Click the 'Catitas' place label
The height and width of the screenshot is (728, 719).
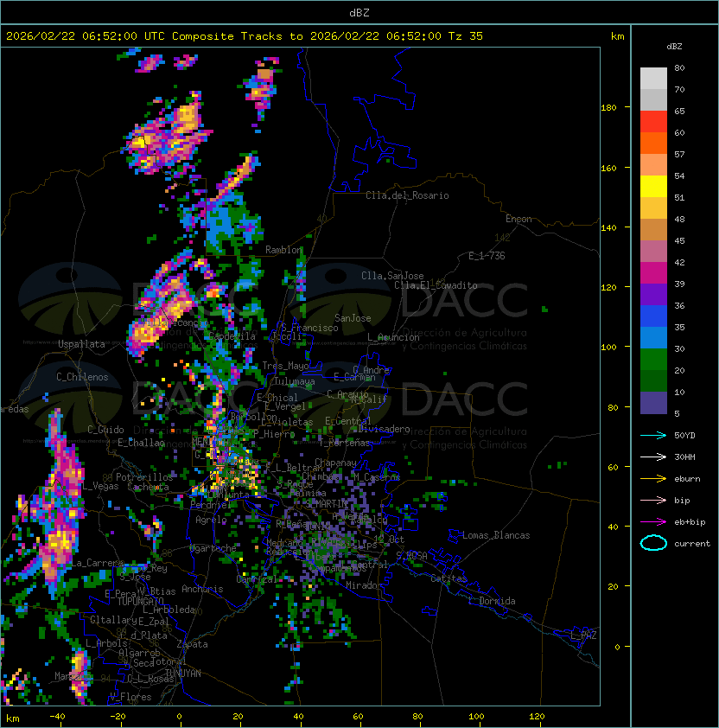coord(449,579)
